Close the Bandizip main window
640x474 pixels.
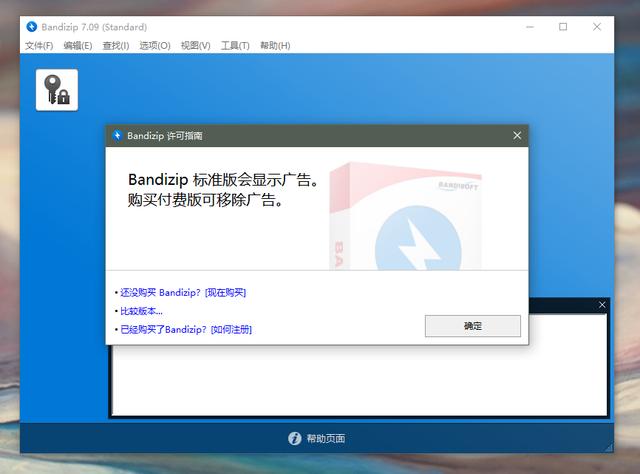click(x=597, y=27)
